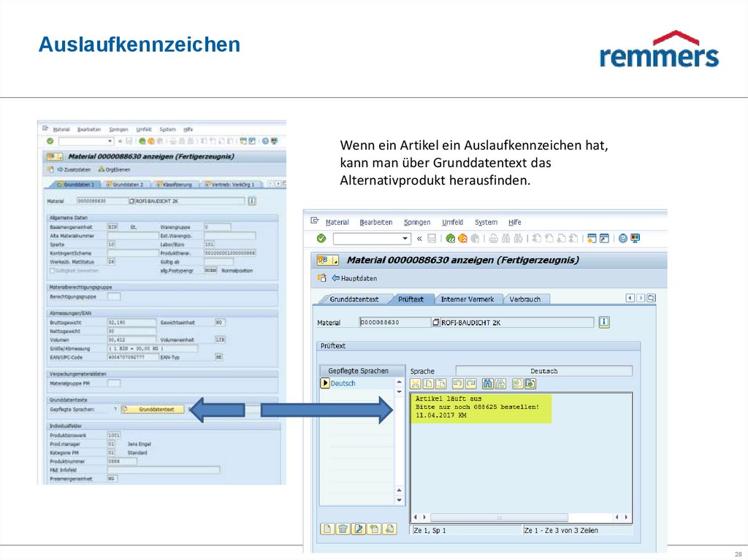The height and width of the screenshot is (560, 748).
Task: Click Generate shortcut icon in Prüftext window
Action: [x=604, y=238]
